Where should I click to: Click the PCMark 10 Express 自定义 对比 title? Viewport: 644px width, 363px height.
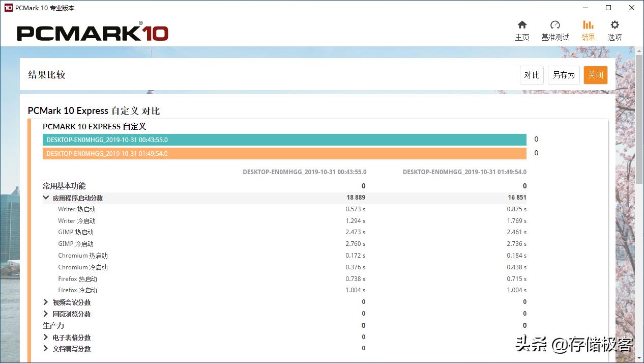[94, 111]
